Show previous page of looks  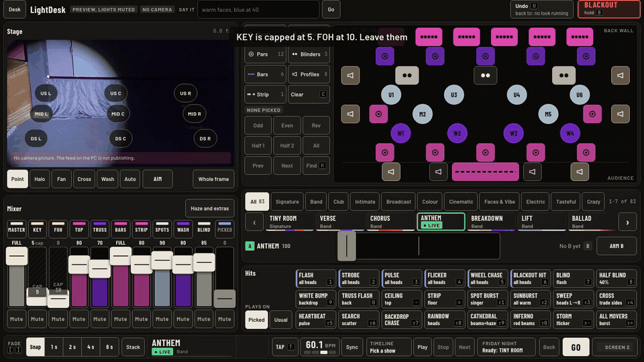[x=254, y=223]
